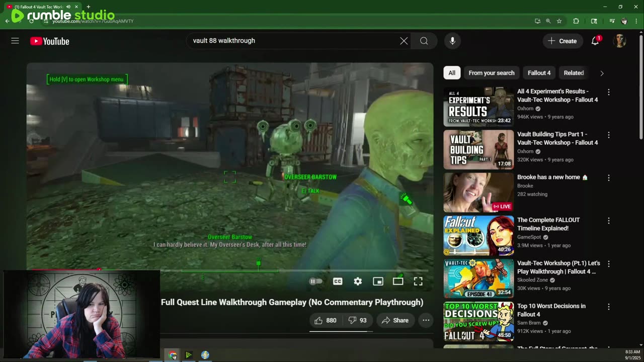The height and width of the screenshot is (362, 644).
Task: Clear the search box with the X
Action: click(404, 41)
